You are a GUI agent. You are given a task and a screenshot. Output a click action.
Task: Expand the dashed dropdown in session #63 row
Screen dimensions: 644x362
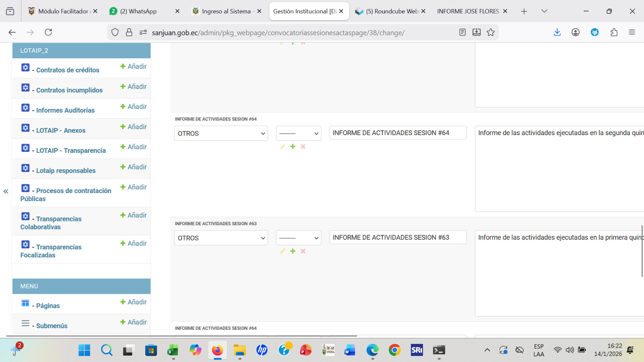(298, 238)
